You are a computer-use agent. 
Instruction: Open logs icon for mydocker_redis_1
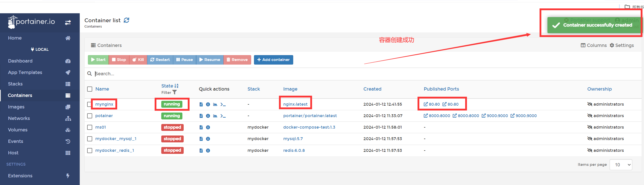(x=201, y=151)
